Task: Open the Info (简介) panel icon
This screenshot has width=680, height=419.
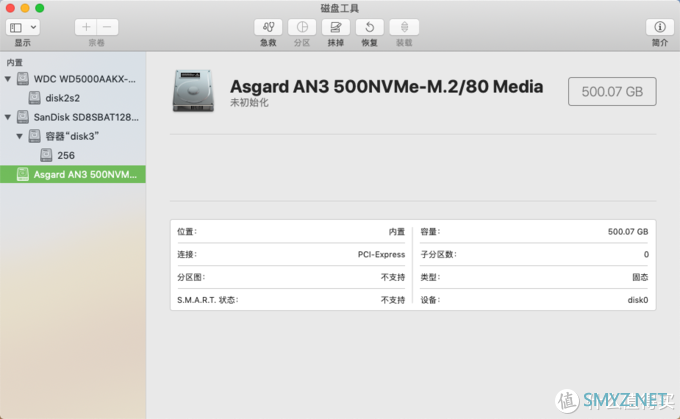Action: click(x=660, y=27)
